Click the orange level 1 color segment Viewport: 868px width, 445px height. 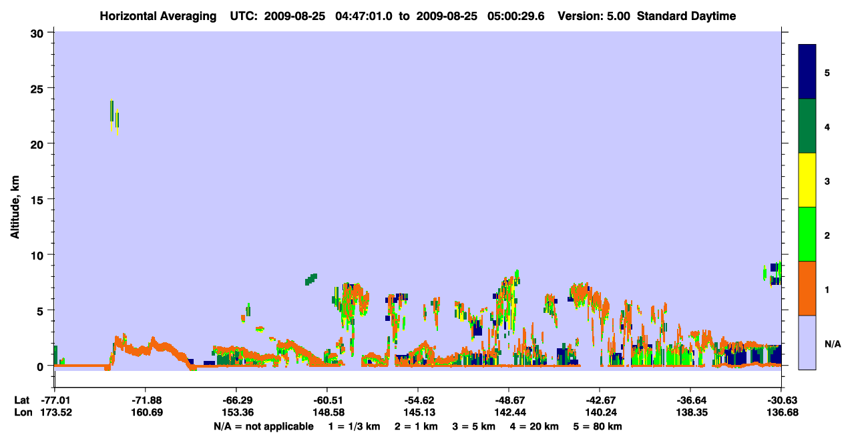[x=807, y=288]
